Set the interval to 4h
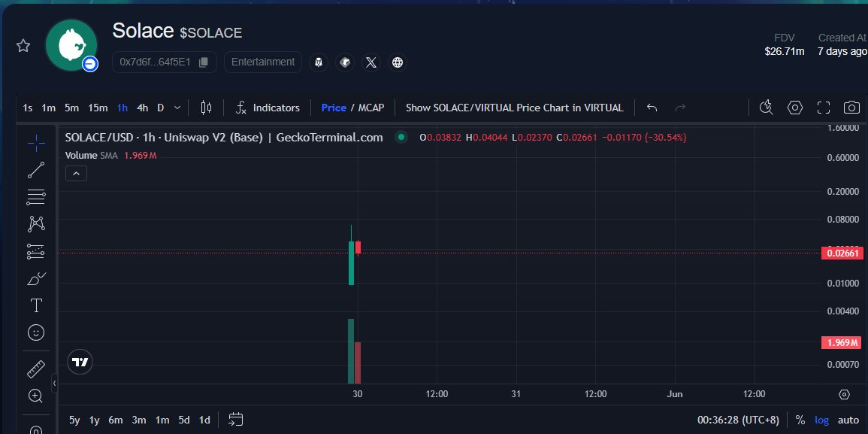 point(142,108)
